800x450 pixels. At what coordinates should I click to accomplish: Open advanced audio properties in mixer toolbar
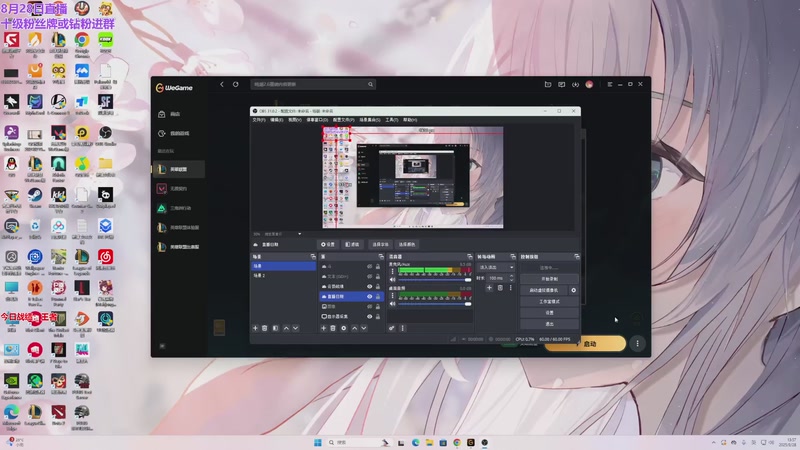pyautogui.click(x=392, y=328)
